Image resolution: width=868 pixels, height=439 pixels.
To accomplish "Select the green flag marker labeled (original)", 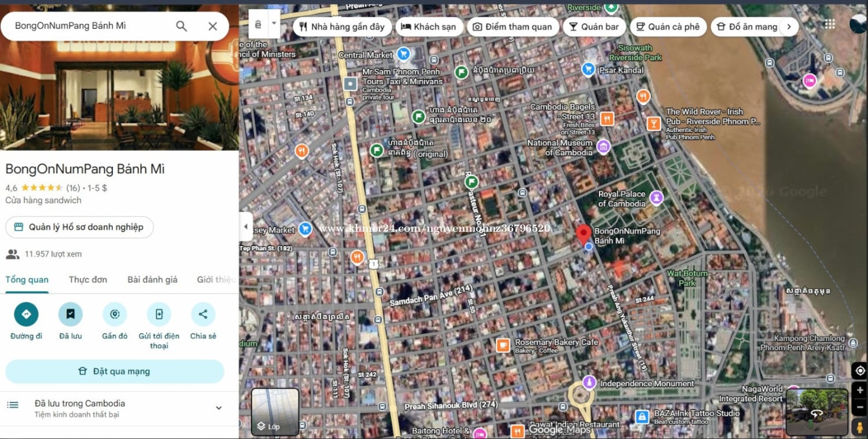I will click(x=377, y=151).
